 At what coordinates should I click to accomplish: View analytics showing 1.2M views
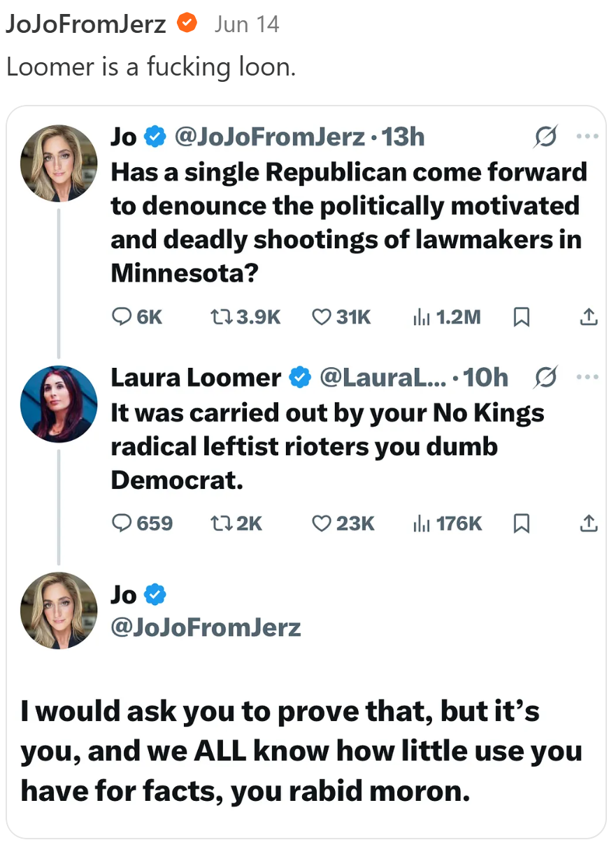(420, 318)
